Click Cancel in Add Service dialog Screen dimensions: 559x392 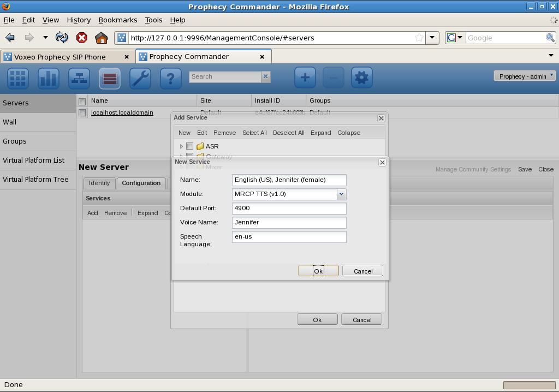(x=362, y=319)
